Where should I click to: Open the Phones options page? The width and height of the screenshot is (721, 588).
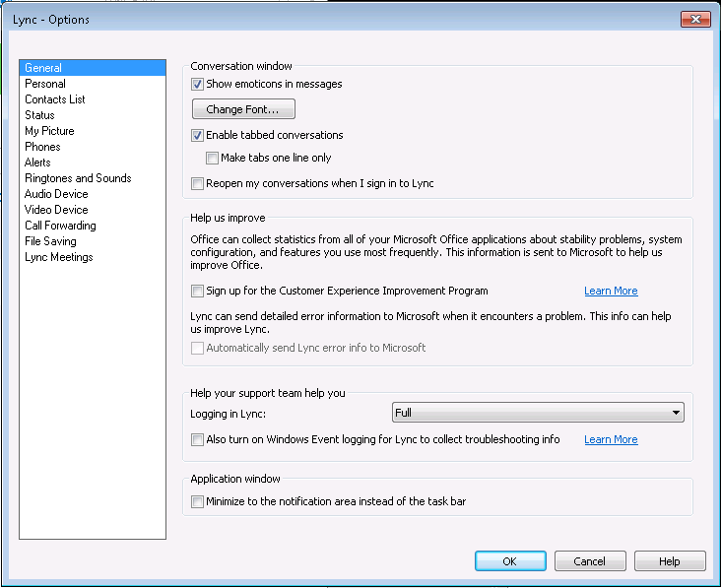point(93,147)
